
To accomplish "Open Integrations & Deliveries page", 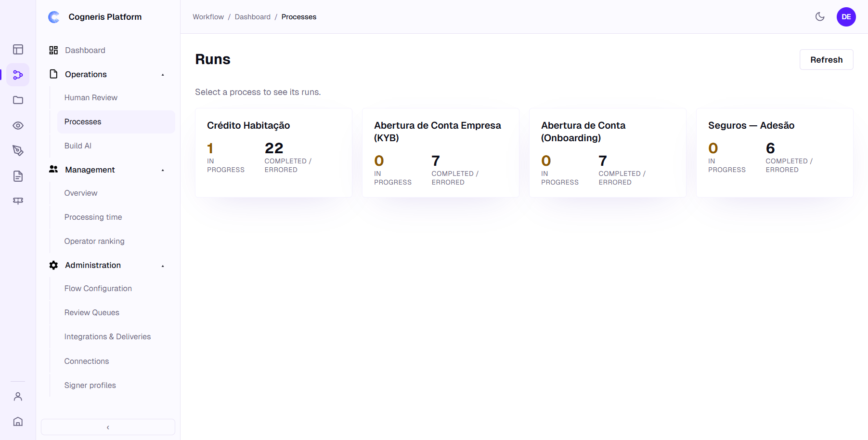I will click(x=116, y=336).
